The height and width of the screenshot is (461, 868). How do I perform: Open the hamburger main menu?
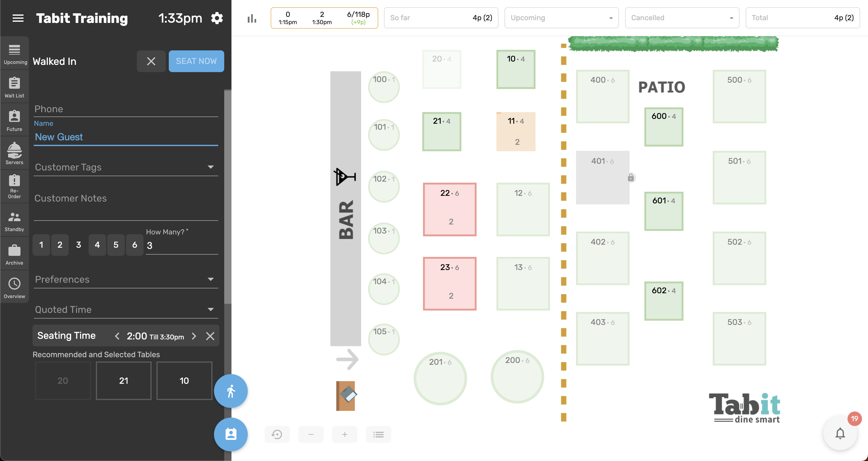click(18, 18)
